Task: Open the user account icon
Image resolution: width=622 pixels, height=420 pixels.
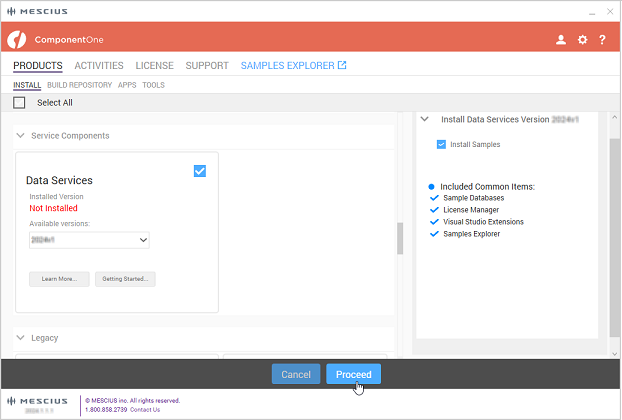Action: (x=561, y=40)
